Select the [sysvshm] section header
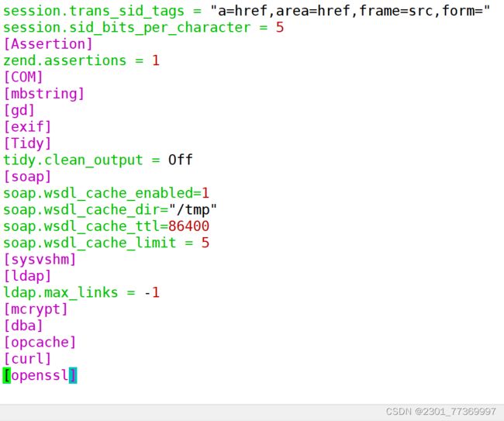The image size is (504, 421). coord(40,260)
